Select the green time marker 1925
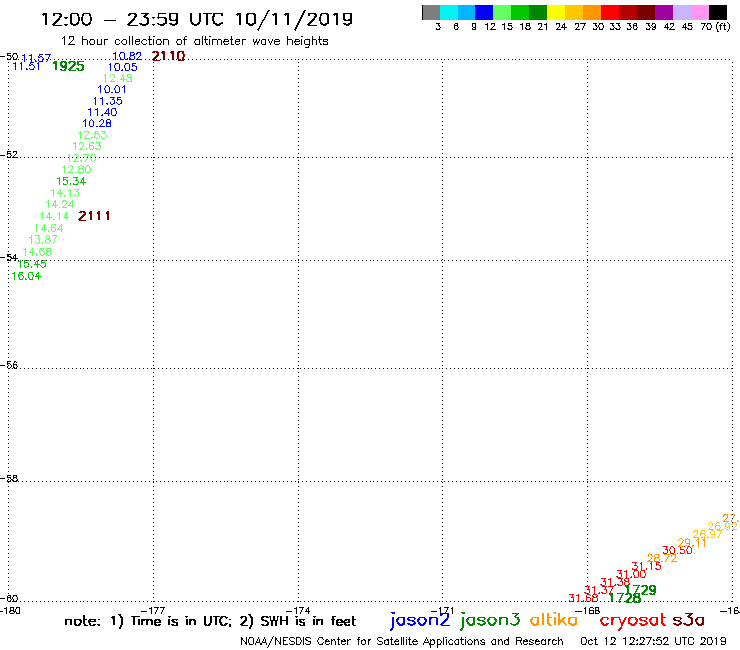The height and width of the screenshot is (650, 740). click(x=68, y=66)
